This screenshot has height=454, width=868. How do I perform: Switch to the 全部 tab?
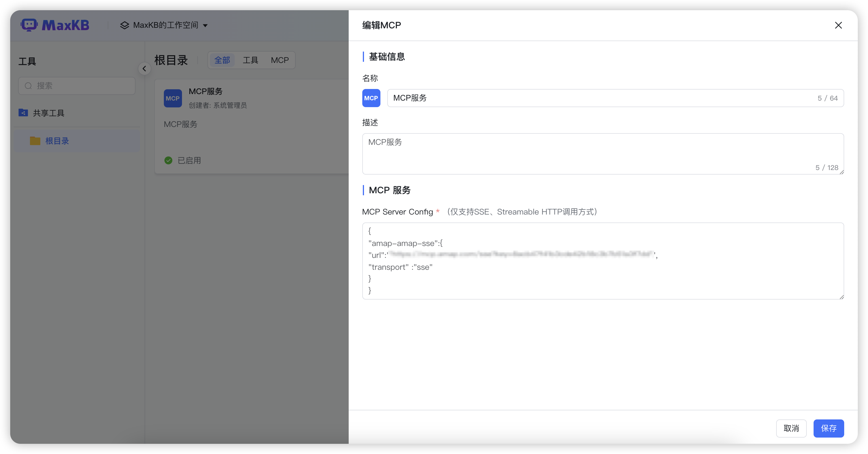point(222,60)
